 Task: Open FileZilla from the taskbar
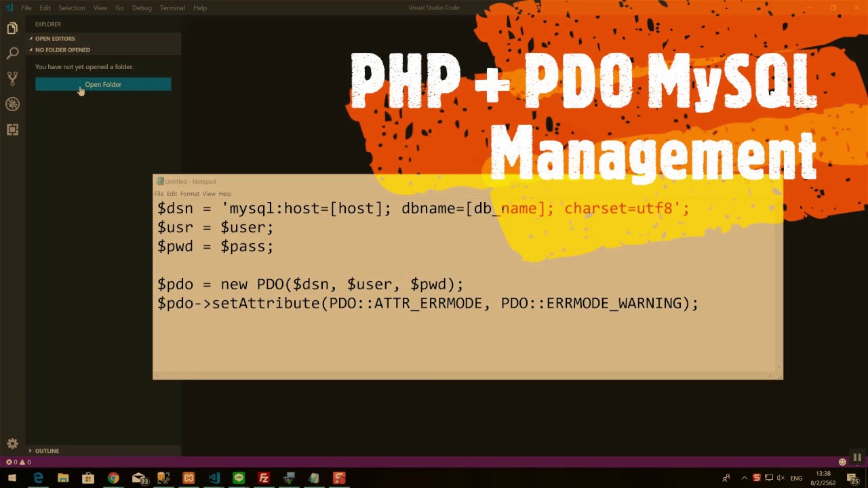point(264,478)
